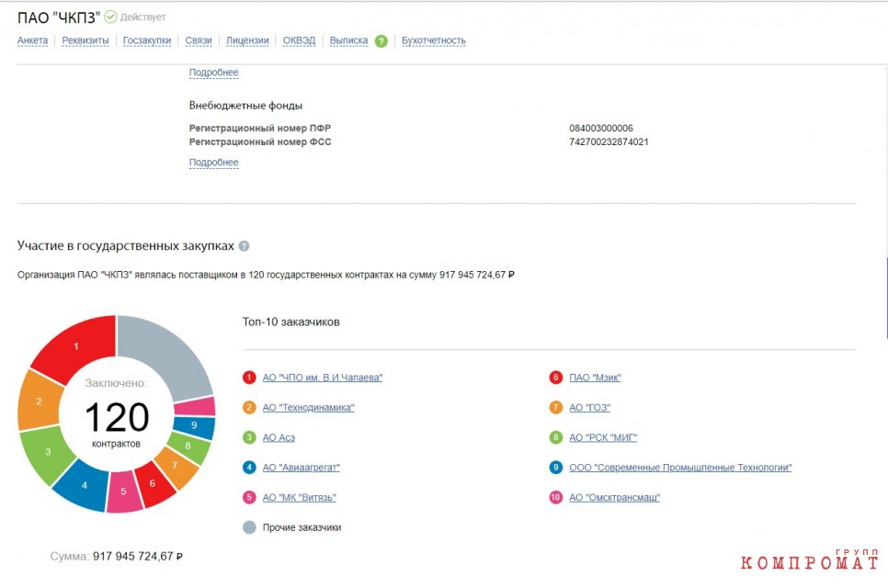888x588 pixels.
Task: Click the Сумма 917 945 724,67 total
Action: pos(116,557)
